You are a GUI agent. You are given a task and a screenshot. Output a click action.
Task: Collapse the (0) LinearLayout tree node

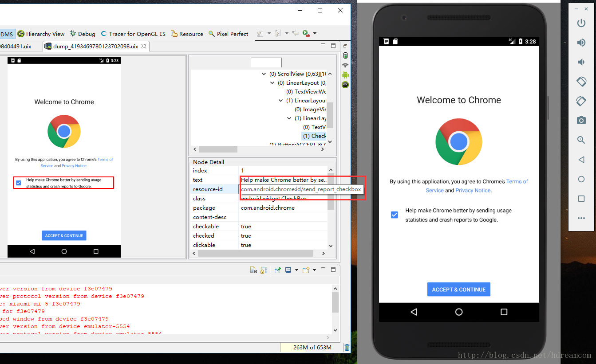tap(272, 83)
